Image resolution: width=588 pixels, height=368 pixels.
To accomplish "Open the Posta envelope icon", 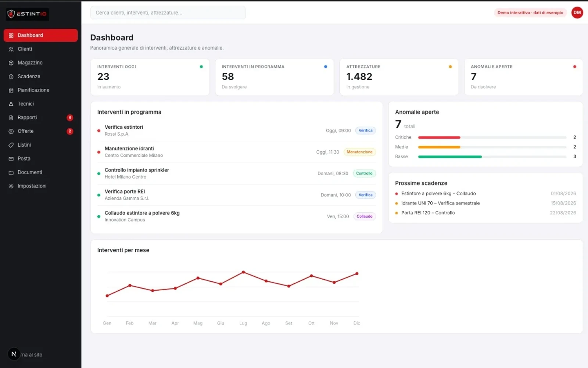I will click(x=11, y=159).
